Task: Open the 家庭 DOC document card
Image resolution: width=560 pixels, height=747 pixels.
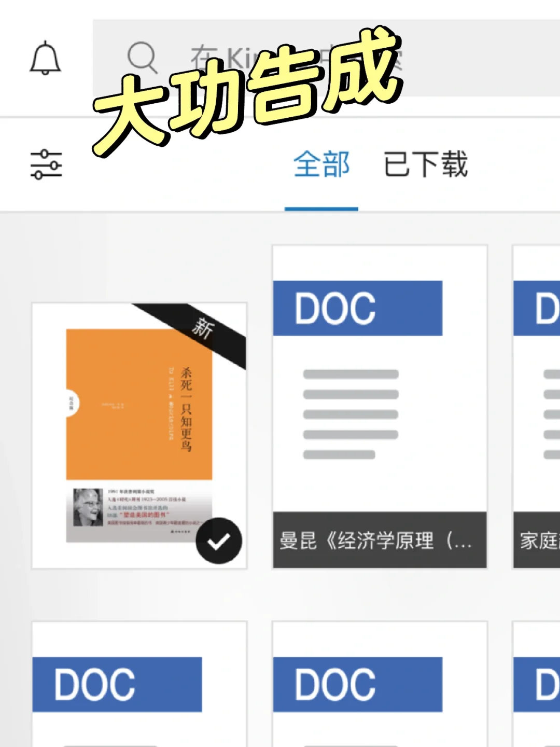Action: tap(537, 407)
